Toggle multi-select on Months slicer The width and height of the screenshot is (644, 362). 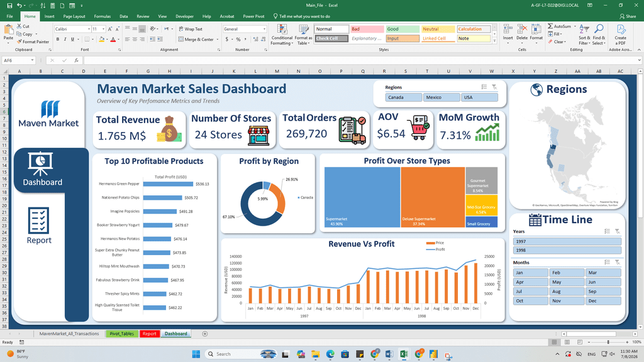607,262
